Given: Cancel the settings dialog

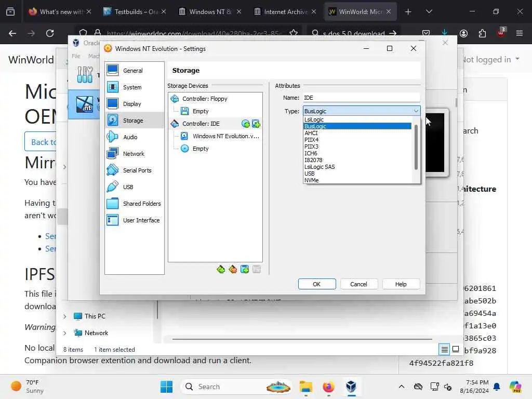Looking at the screenshot, I should 358,284.
